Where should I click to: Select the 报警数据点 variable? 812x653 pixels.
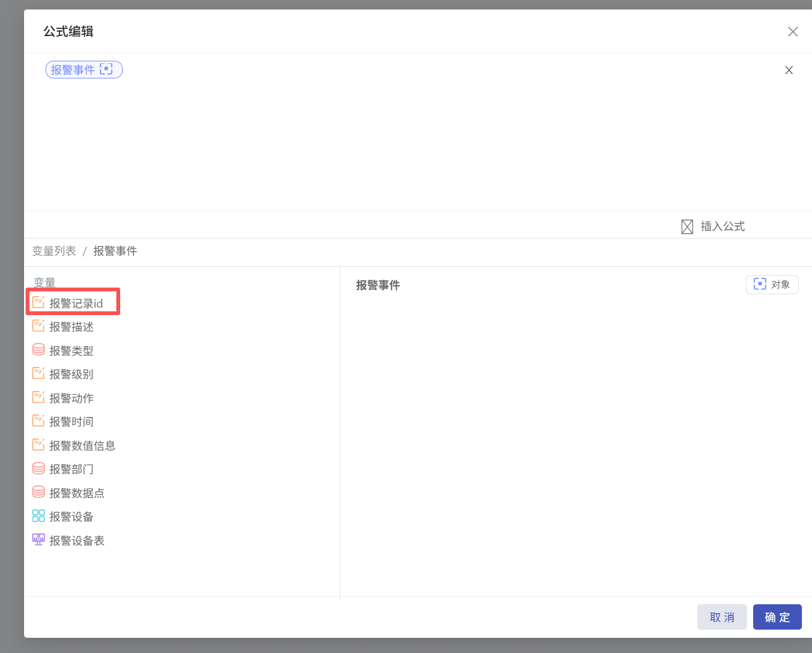click(77, 493)
